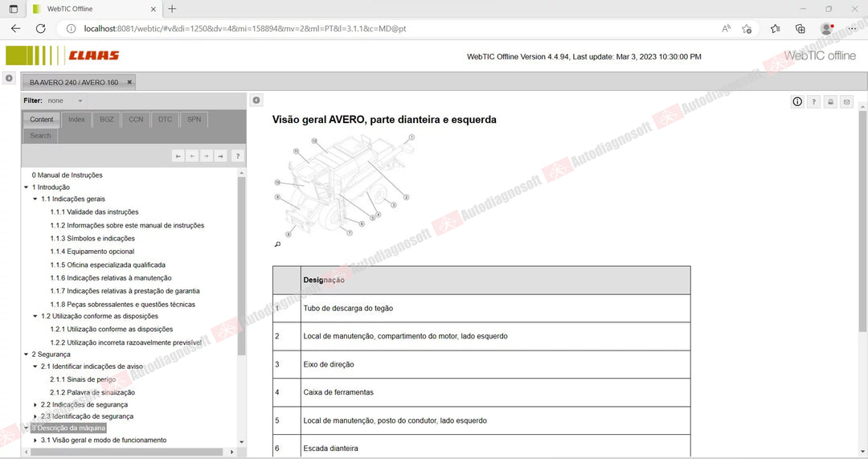This screenshot has height=459, width=868.
Task: Open 1.1.8 Peças sobressalentes e questões técnicas
Action: pyautogui.click(x=122, y=305)
